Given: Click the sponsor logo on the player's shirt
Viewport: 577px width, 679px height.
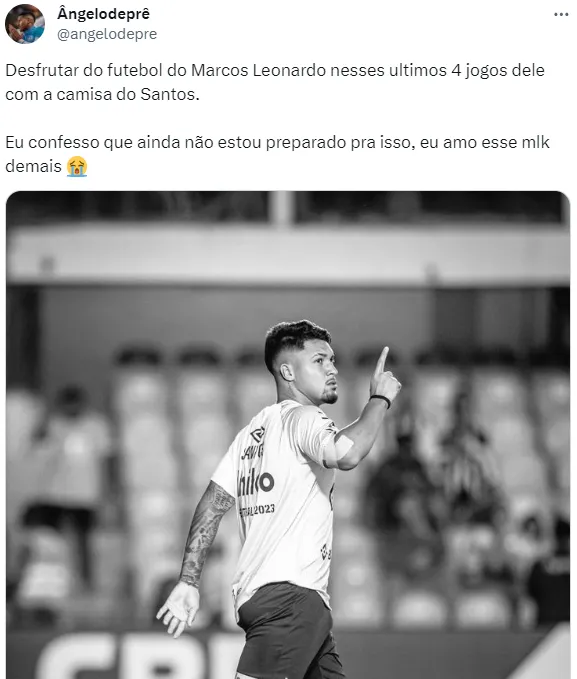Looking at the screenshot, I should 256,482.
